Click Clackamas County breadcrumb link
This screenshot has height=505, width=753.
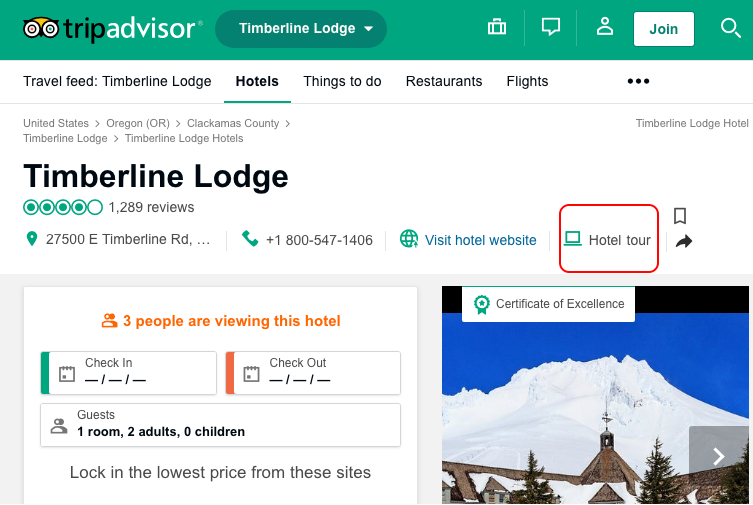[233, 123]
